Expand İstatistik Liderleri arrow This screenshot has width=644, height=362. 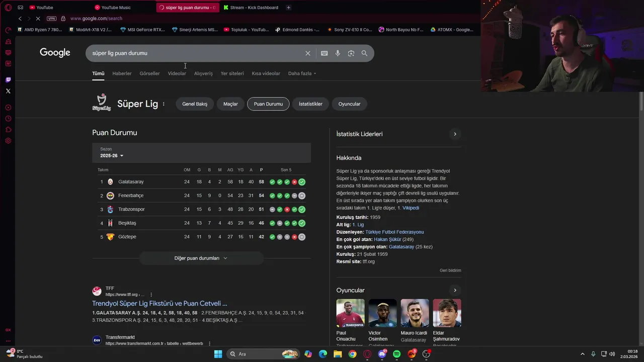point(455,134)
